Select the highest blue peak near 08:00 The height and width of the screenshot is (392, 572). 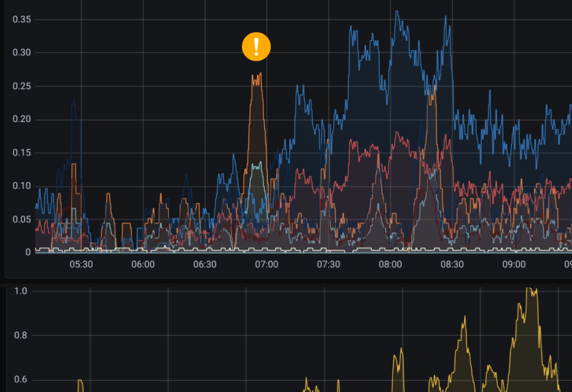click(x=397, y=12)
